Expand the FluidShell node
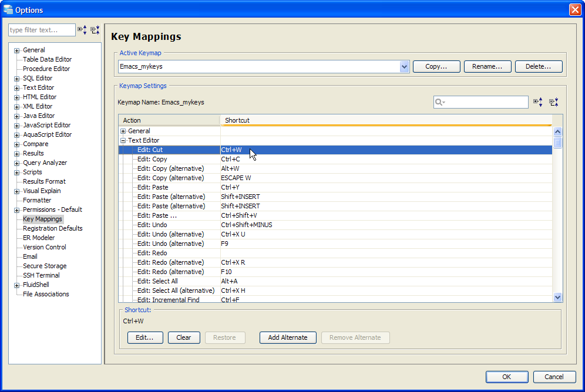This screenshot has height=392, width=585. (17, 285)
